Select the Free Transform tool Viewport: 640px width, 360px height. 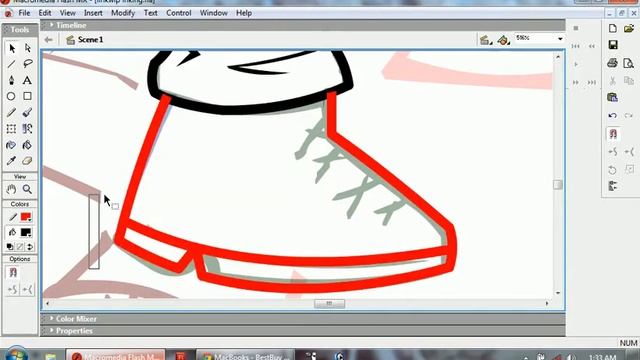11,129
